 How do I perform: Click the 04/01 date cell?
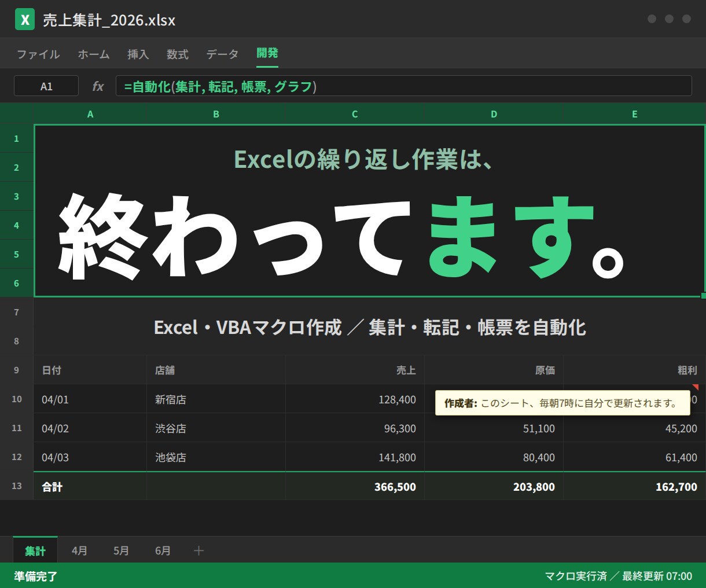pyautogui.click(x=90, y=399)
